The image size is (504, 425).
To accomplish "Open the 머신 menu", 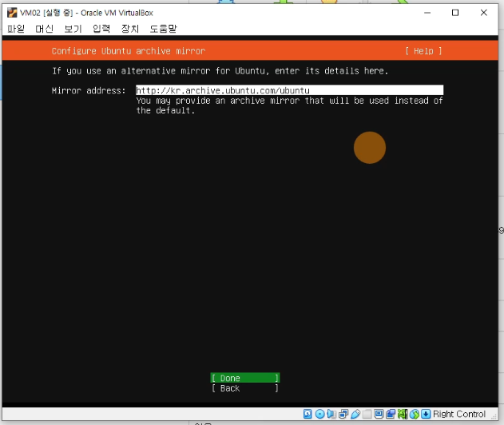I will [x=45, y=29].
